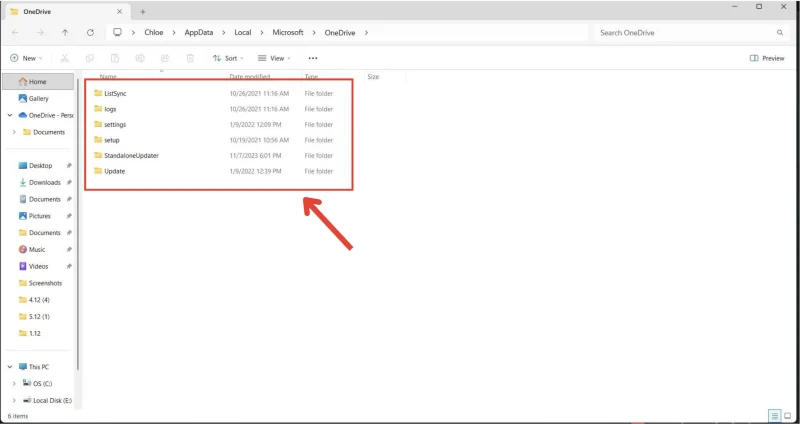Click OneDrive in the address breadcrumb

coord(340,32)
